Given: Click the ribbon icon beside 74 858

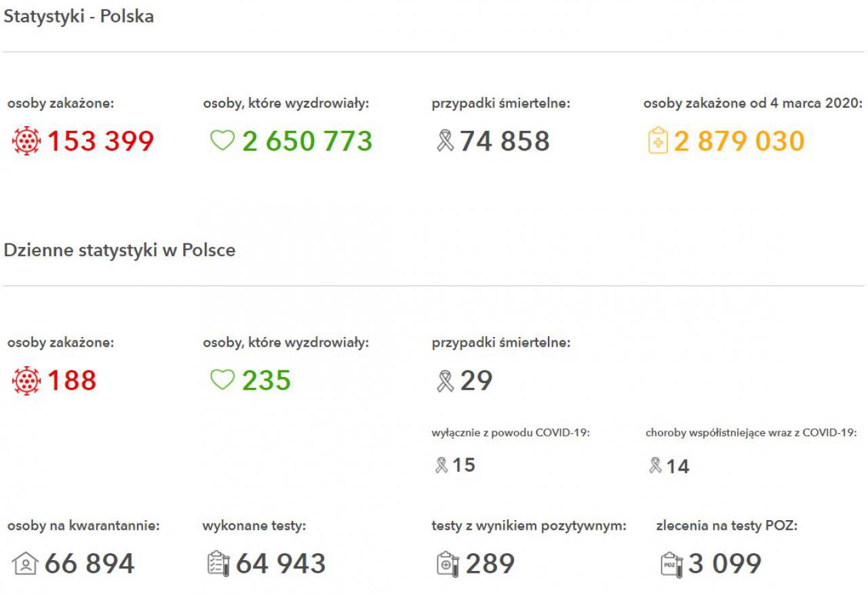Looking at the screenshot, I should pyautogui.click(x=445, y=141).
